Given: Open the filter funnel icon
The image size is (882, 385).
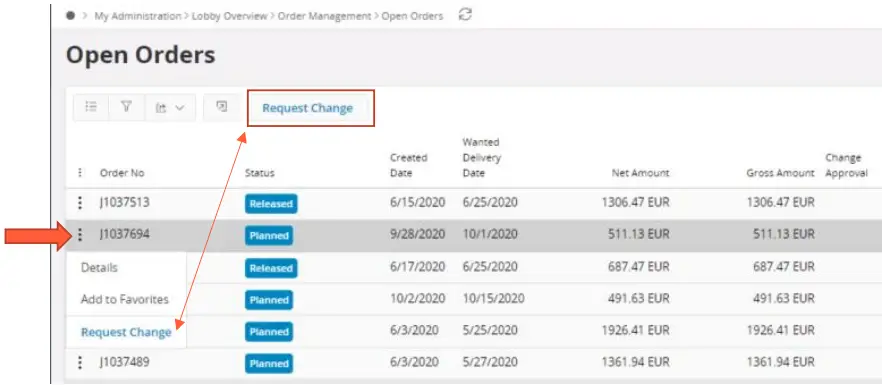Looking at the screenshot, I should pyautogui.click(x=127, y=107).
